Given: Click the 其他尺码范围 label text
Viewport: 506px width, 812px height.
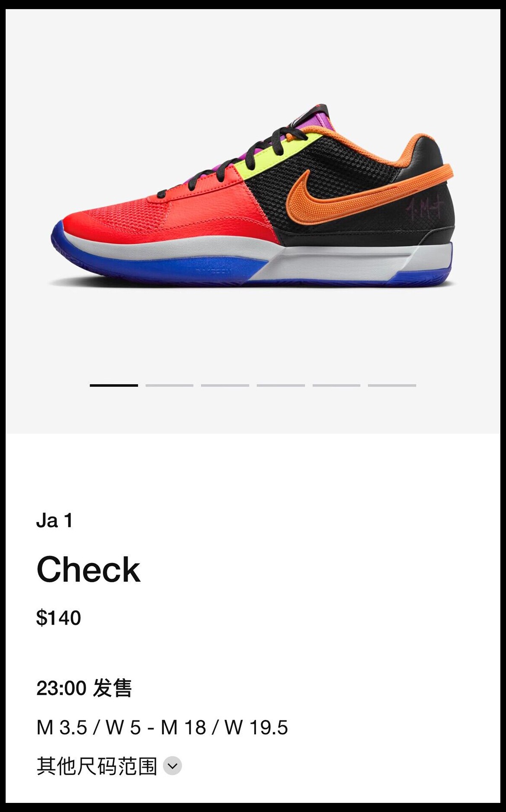Looking at the screenshot, I should pos(96,766).
